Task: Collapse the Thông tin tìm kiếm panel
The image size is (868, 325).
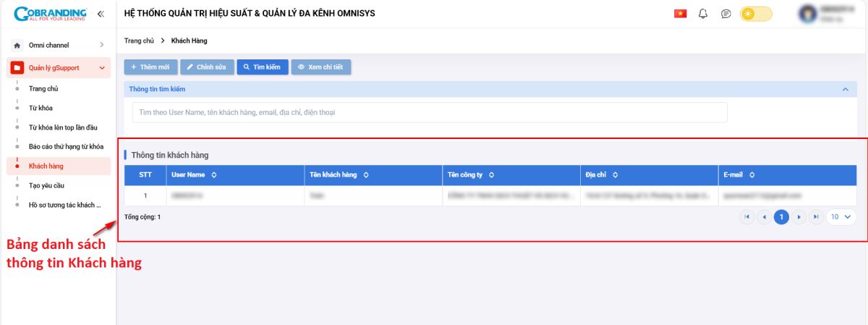Action: [845, 89]
